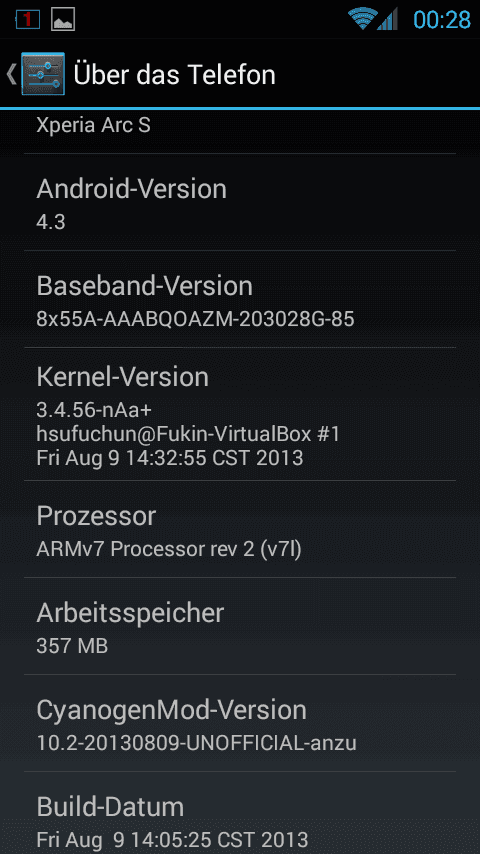This screenshot has height=854, width=480.
Task: Select the Baseband-Version item
Action: [x=240, y=299]
